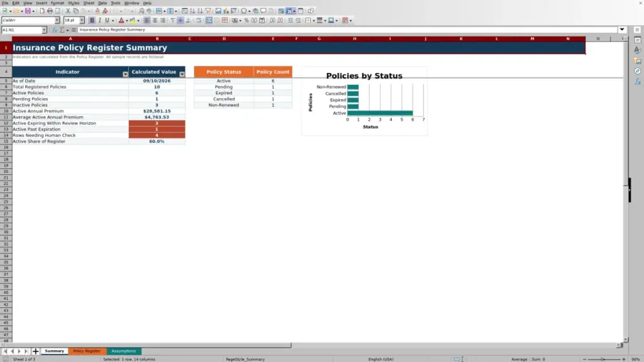The image size is (644, 362).
Task: Open the sidebar Gallery panel icon
Action: pos(638,61)
